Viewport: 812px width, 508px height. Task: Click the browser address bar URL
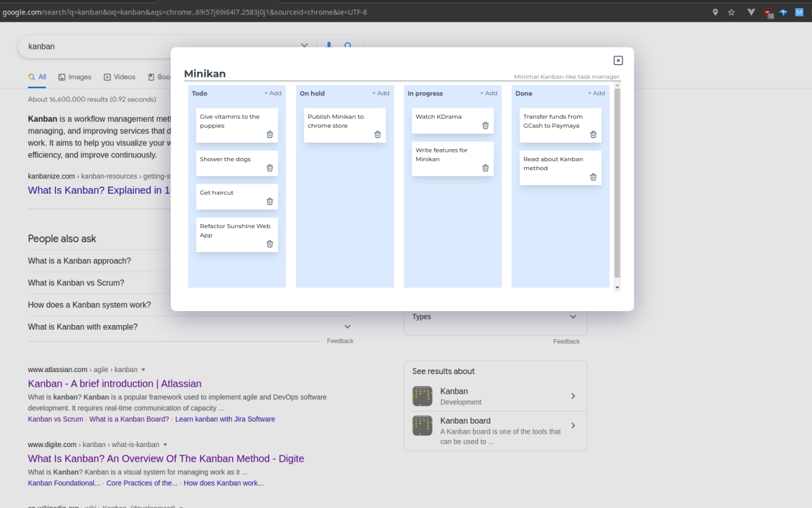point(184,12)
